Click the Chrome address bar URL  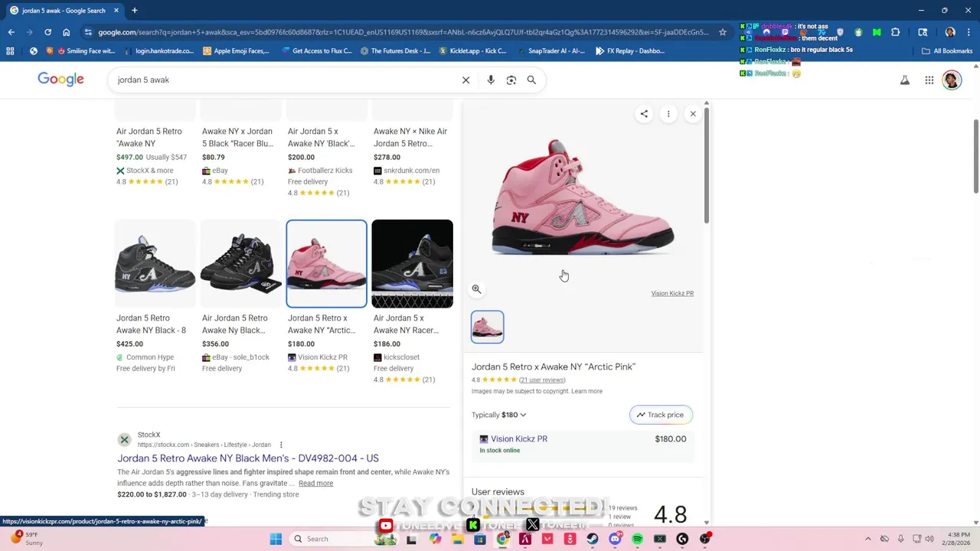(x=403, y=32)
